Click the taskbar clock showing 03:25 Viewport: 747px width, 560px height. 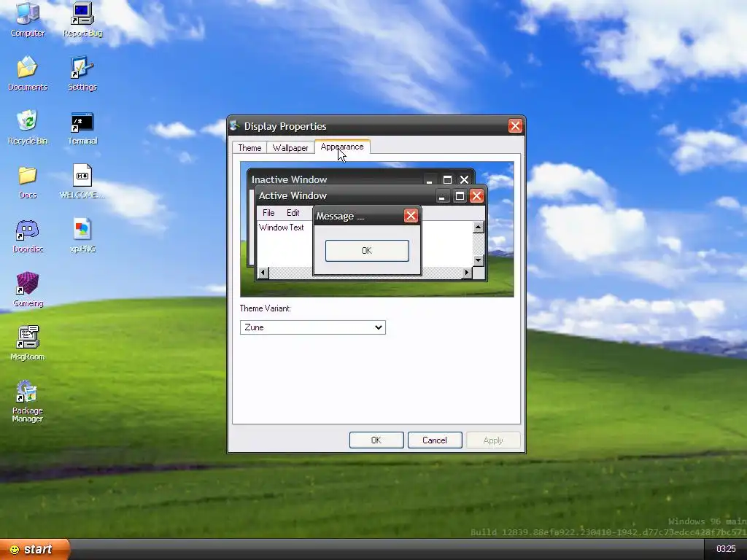tap(726, 550)
